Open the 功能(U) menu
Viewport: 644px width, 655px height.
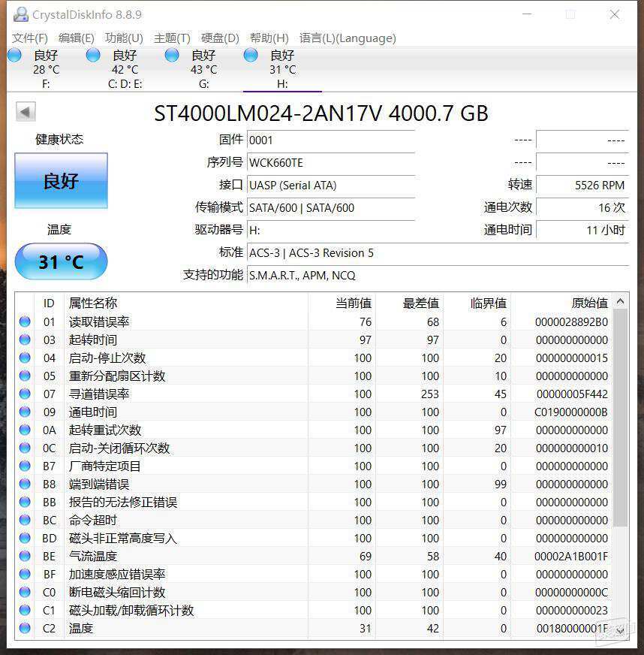[124, 38]
